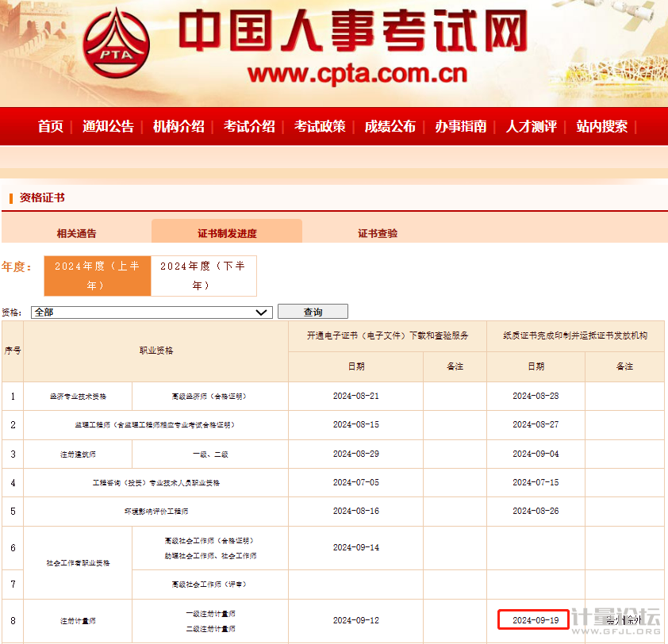Click 高级经济师（合格证明）cell
Viewport: 668px width, 644px height.
(x=210, y=397)
